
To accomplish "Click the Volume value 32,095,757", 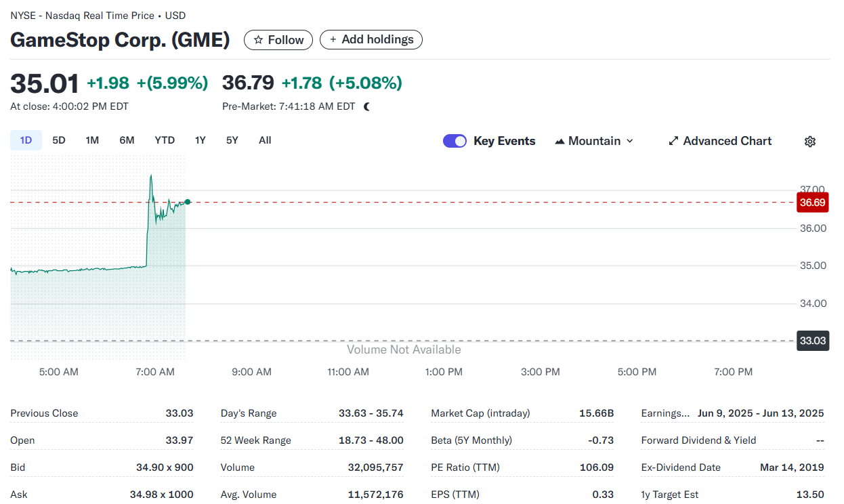I will [x=376, y=467].
